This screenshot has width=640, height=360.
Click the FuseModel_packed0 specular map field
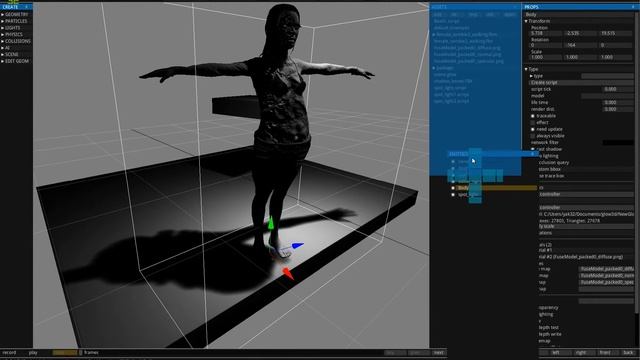pyautogui.click(x=607, y=282)
